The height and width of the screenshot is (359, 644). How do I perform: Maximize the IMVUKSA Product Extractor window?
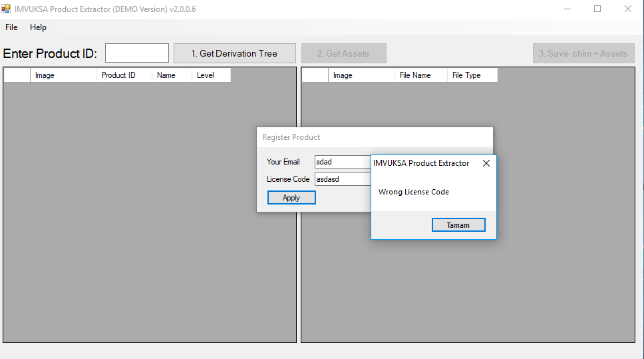(x=597, y=9)
